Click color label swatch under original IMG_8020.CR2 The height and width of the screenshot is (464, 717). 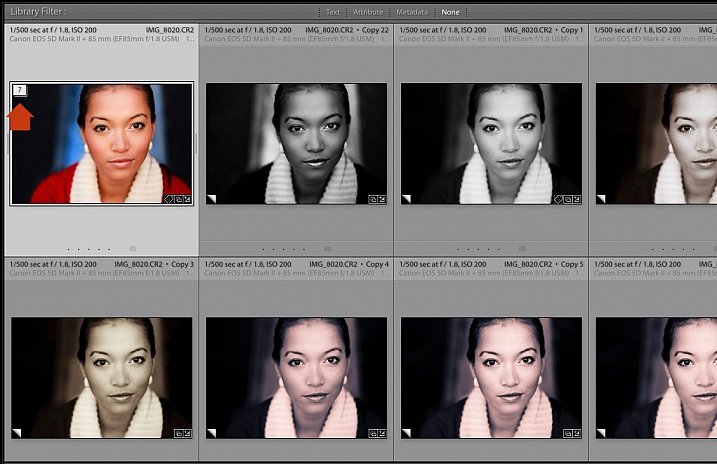[133, 249]
